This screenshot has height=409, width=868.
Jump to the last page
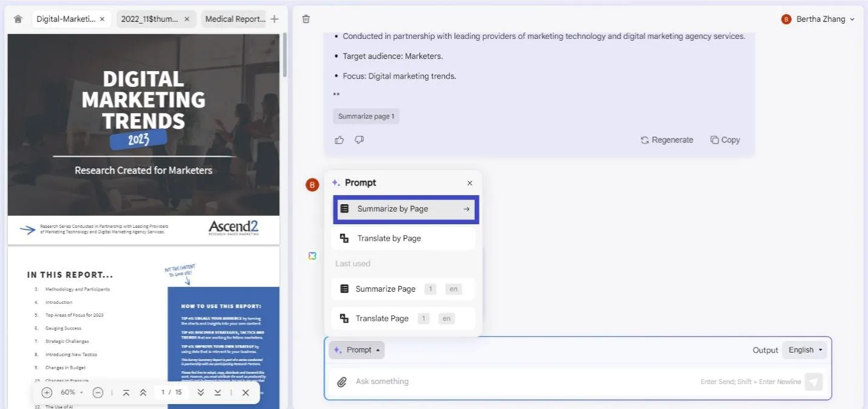click(217, 393)
